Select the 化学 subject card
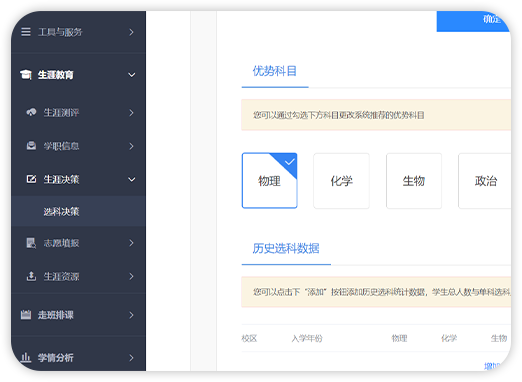The height and width of the screenshot is (382, 522). [x=341, y=181]
